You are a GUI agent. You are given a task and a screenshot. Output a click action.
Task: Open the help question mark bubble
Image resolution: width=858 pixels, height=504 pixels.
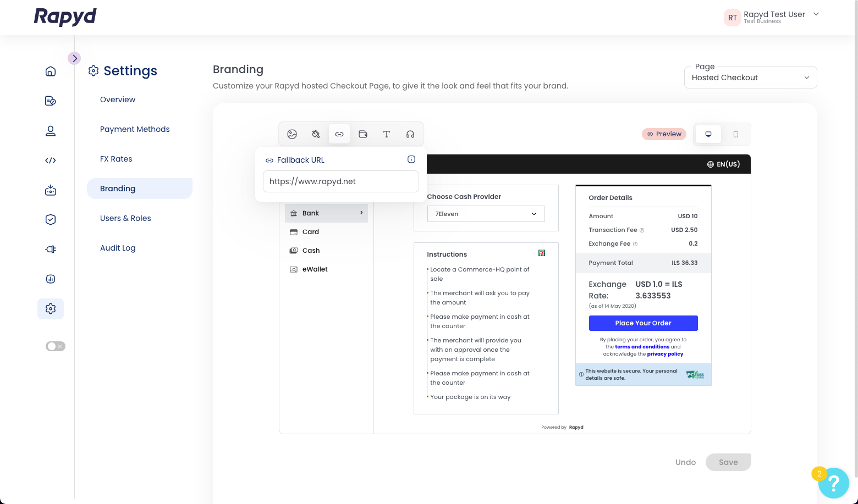coord(834,483)
